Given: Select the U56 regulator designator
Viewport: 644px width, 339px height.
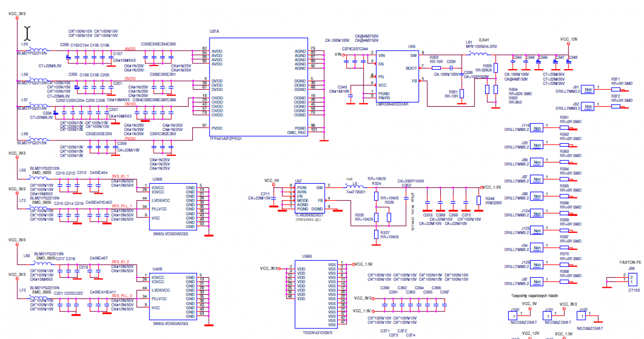Looking at the screenshot, I should [412, 46].
